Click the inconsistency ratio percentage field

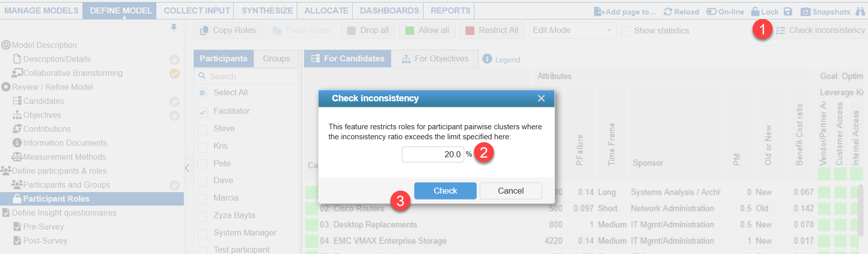pyautogui.click(x=433, y=154)
